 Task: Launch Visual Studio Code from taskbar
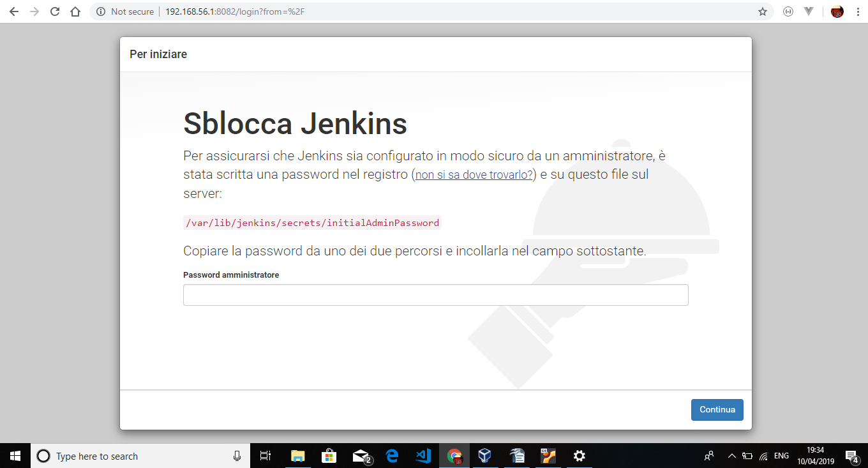point(423,456)
